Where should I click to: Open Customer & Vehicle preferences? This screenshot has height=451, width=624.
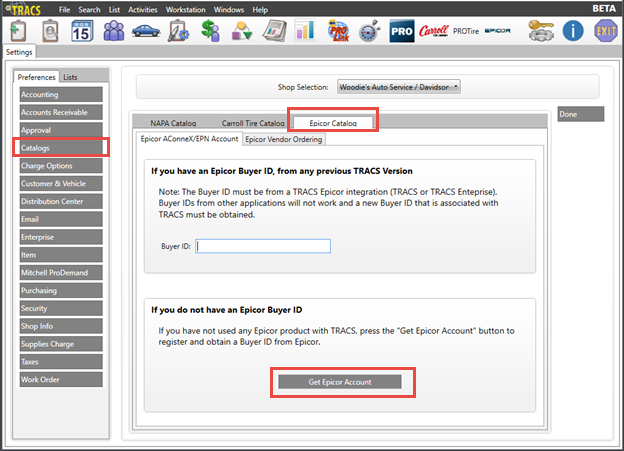point(61,184)
